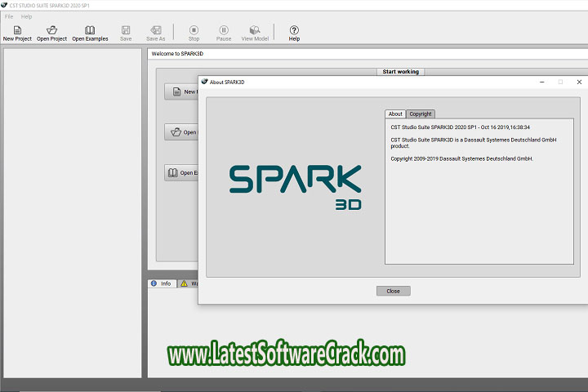Close the About SPARK3D dialog via Close button
The image size is (588, 392).
[394, 291]
